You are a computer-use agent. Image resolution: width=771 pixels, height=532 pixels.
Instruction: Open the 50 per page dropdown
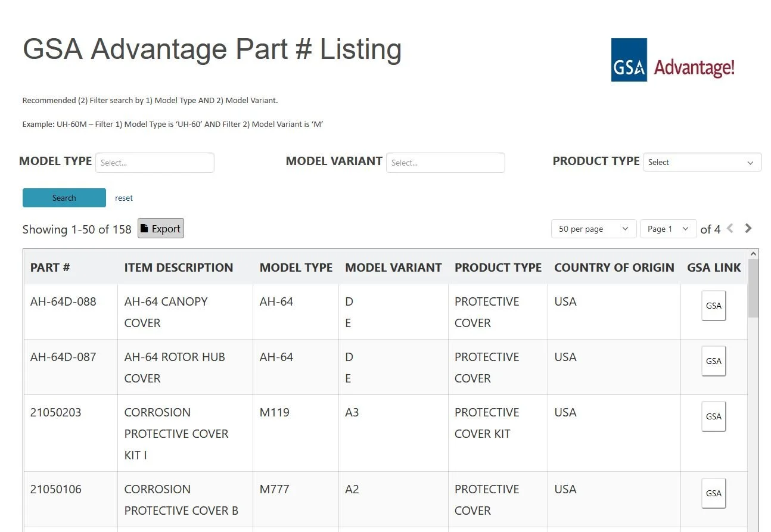coord(593,229)
